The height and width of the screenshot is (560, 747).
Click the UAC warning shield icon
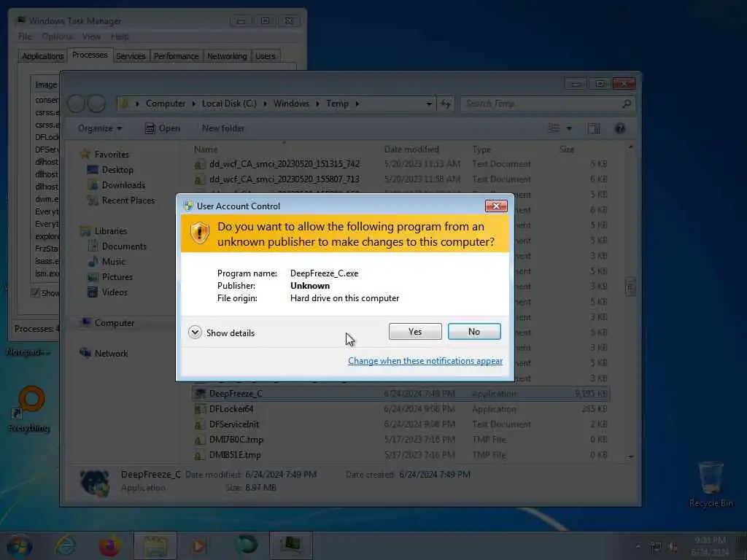(200, 233)
